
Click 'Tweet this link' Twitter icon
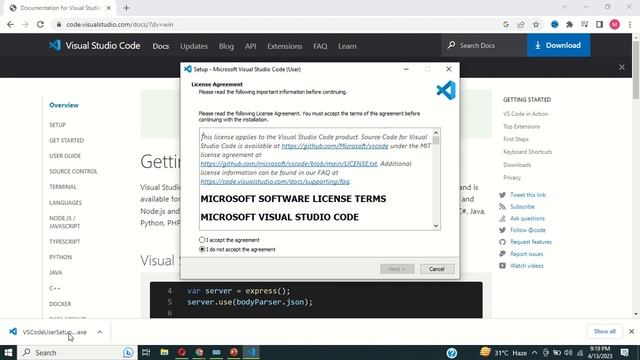(502, 195)
